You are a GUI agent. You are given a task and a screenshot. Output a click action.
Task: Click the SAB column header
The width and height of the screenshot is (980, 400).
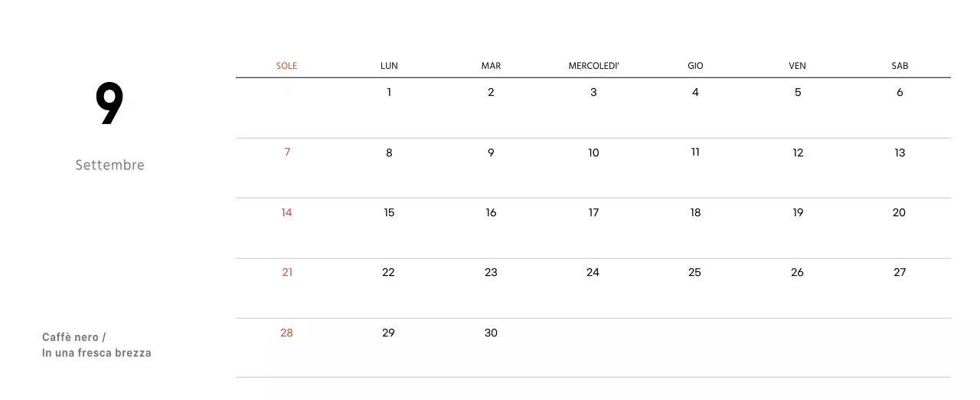(900, 66)
